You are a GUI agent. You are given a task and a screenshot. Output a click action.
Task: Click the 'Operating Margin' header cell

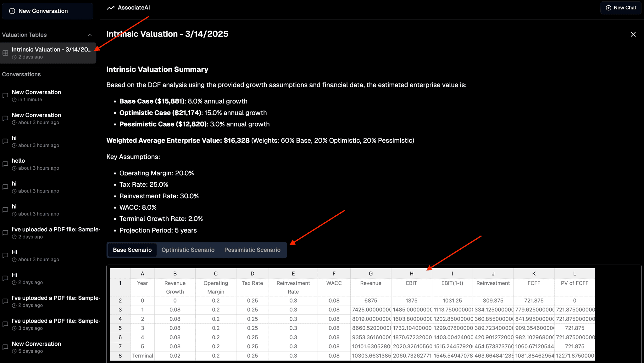click(216, 287)
